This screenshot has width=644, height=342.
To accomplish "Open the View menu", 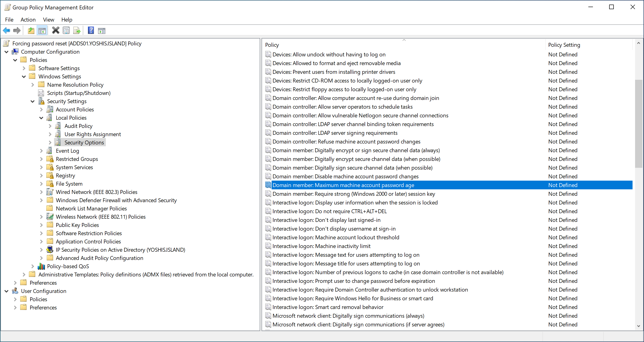I will [49, 19].
